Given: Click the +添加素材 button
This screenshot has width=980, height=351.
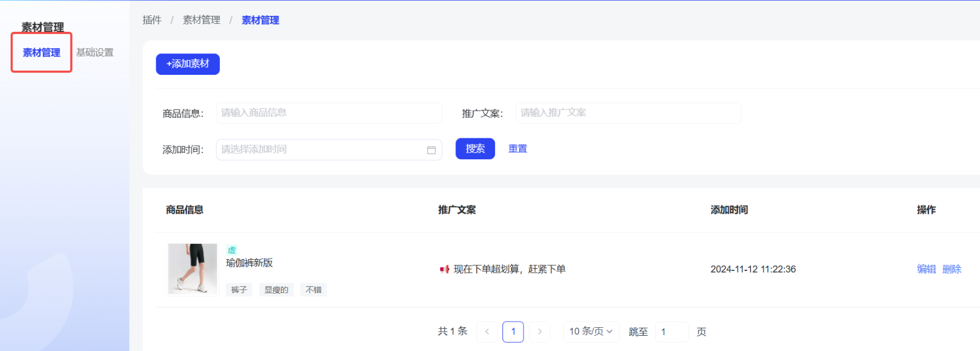Looking at the screenshot, I should pyautogui.click(x=187, y=64).
